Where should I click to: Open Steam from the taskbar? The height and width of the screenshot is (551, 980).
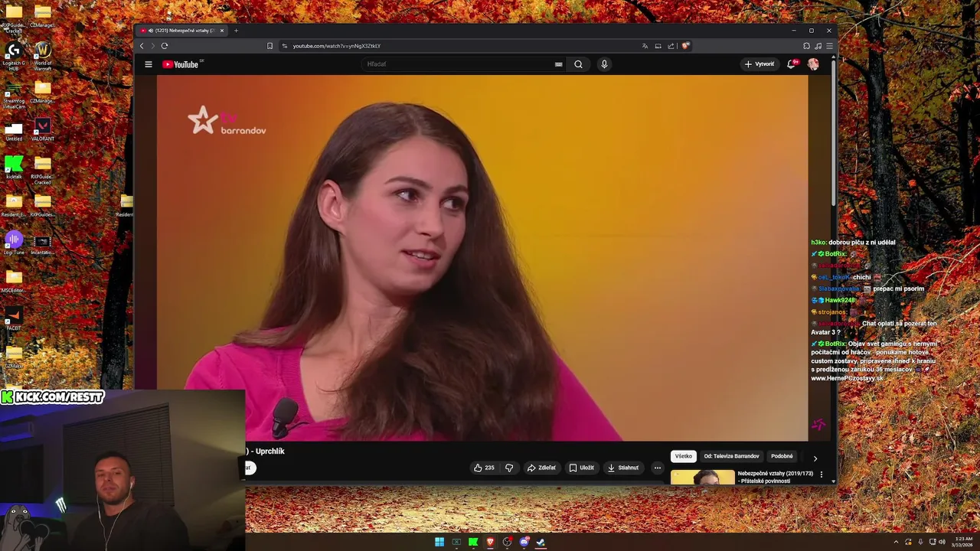click(541, 542)
